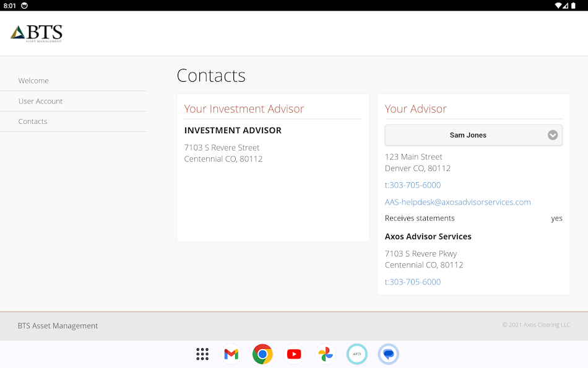
Task: Click Axos Advisor Services phone link
Action: tap(413, 282)
